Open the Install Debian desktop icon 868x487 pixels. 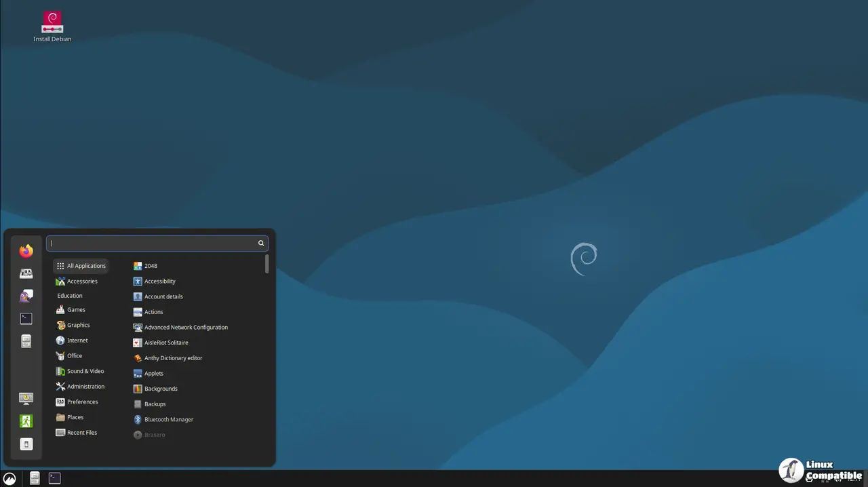(x=52, y=26)
